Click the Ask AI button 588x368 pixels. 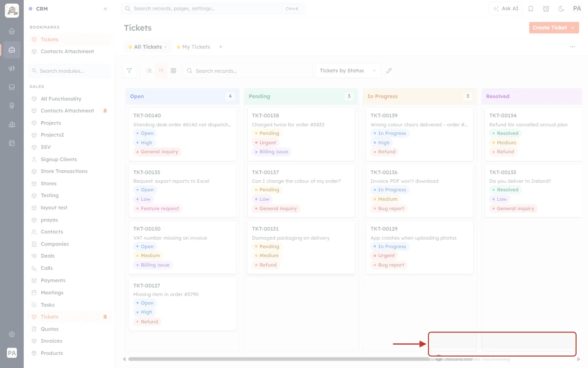tap(506, 9)
